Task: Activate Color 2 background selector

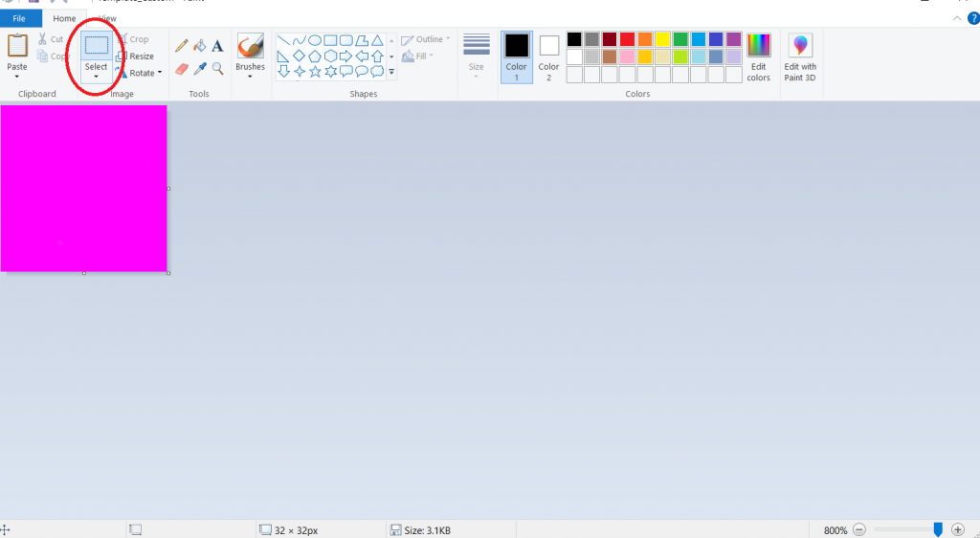Action: click(x=548, y=57)
